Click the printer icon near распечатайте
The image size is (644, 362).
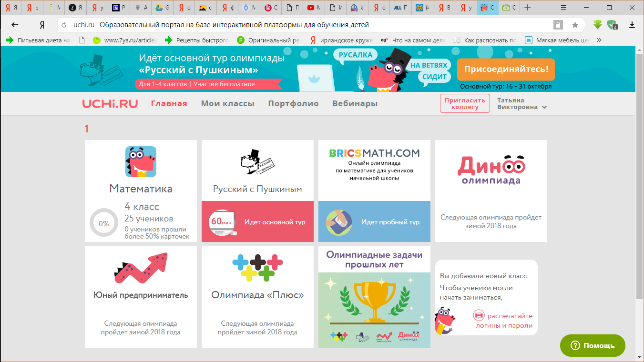pyautogui.click(x=479, y=315)
